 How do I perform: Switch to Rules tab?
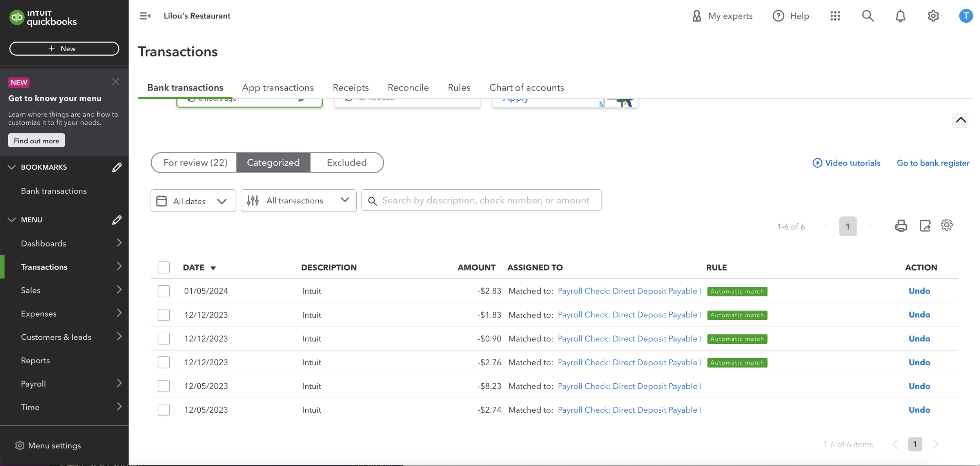(459, 87)
